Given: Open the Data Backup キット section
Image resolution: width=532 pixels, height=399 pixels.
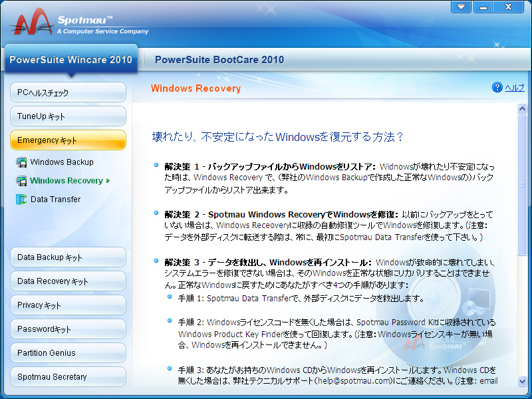Looking at the screenshot, I should (x=68, y=257).
